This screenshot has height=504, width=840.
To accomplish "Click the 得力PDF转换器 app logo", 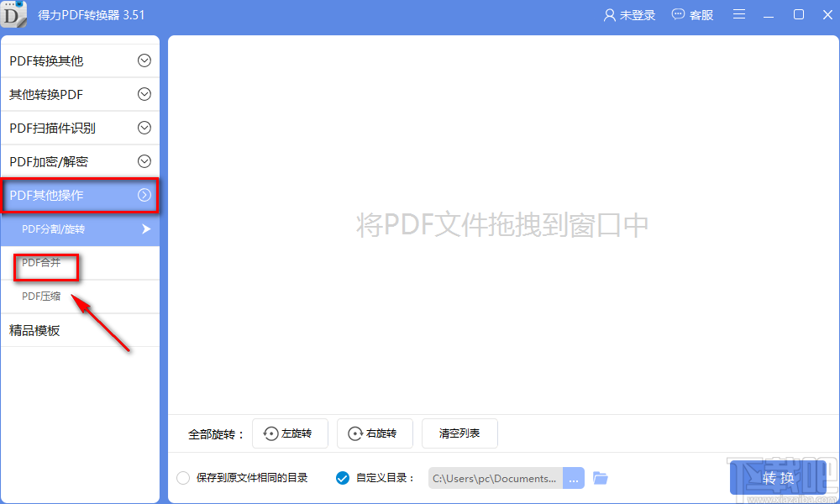I will [13, 14].
